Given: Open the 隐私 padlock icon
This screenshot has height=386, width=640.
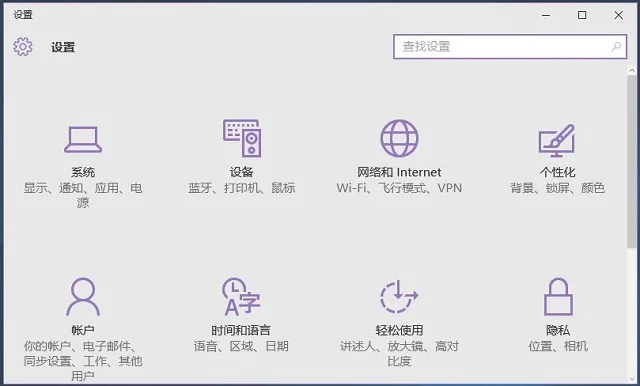Looking at the screenshot, I should click(558, 297).
